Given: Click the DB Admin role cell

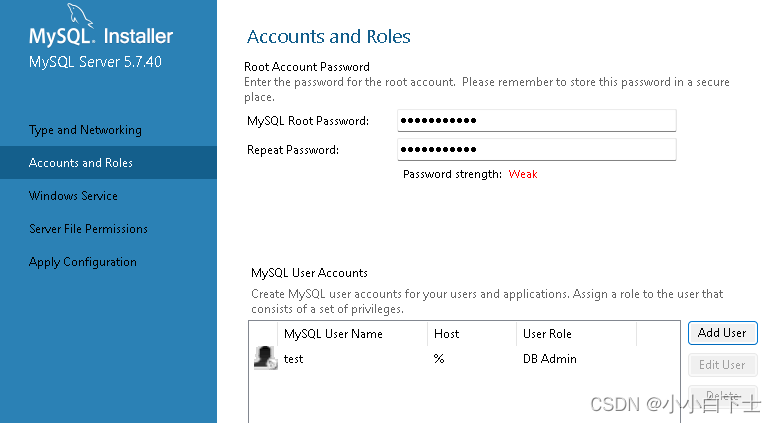Looking at the screenshot, I should (550, 359).
